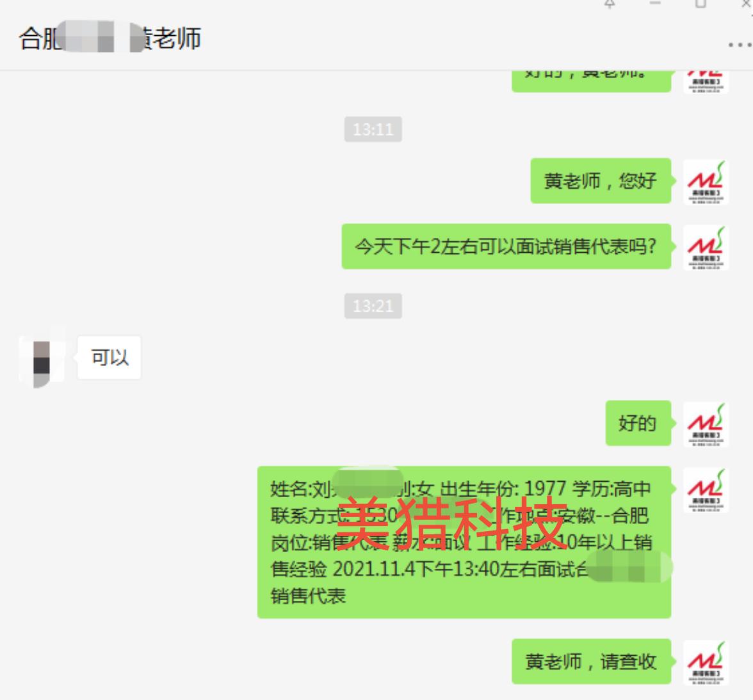The image size is (753, 700).
Task: Click the avatar next to '黄老师，您好'
Action: tap(706, 182)
